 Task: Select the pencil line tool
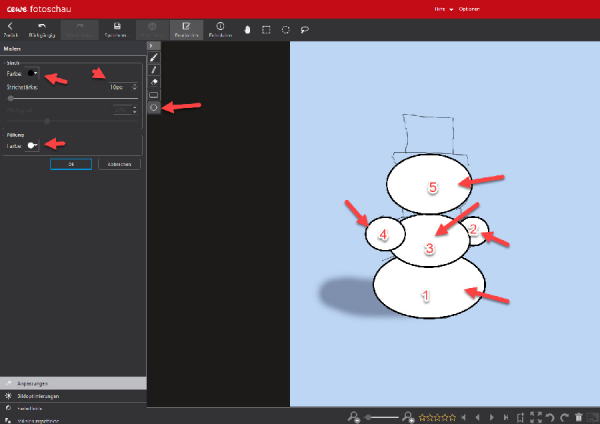(154, 70)
